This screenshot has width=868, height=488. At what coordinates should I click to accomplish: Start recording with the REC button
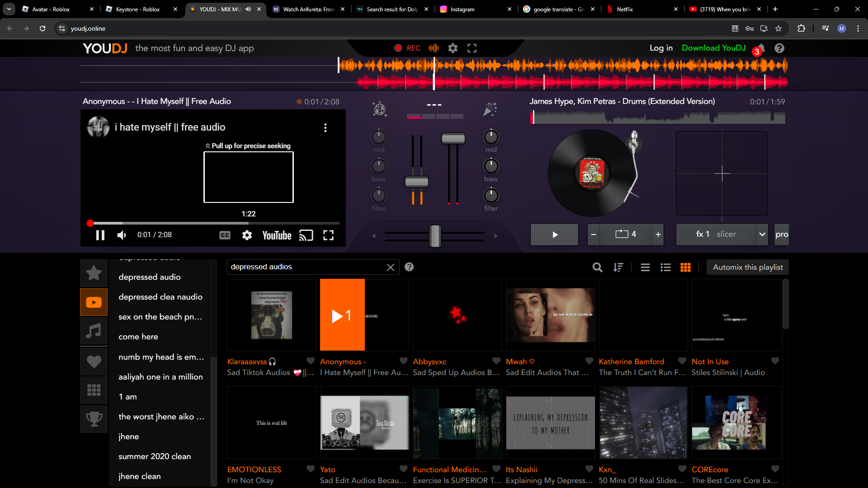click(x=407, y=48)
